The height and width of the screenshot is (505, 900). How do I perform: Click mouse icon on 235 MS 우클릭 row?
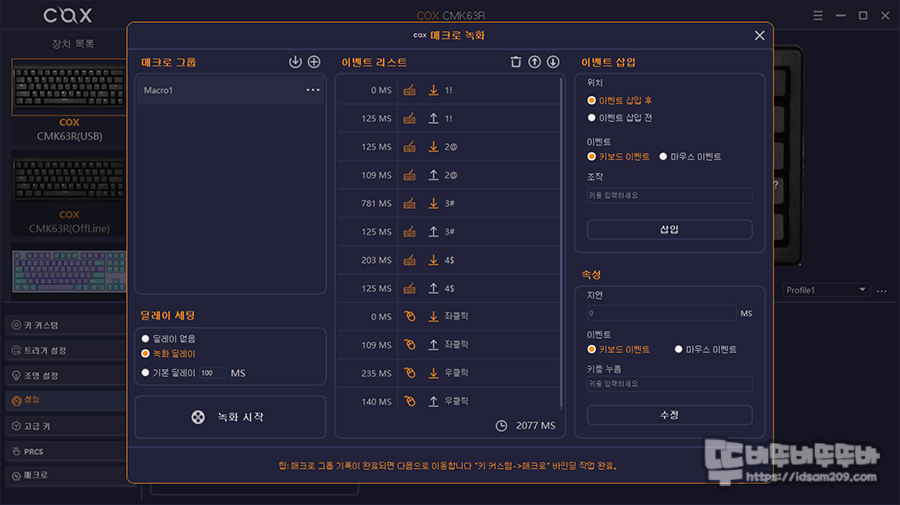[409, 373]
